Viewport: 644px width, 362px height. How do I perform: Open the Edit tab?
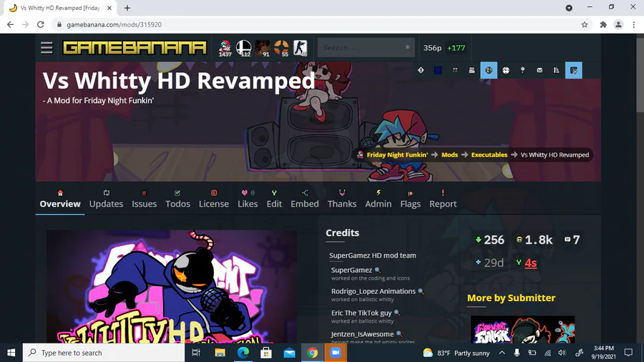coord(274,199)
